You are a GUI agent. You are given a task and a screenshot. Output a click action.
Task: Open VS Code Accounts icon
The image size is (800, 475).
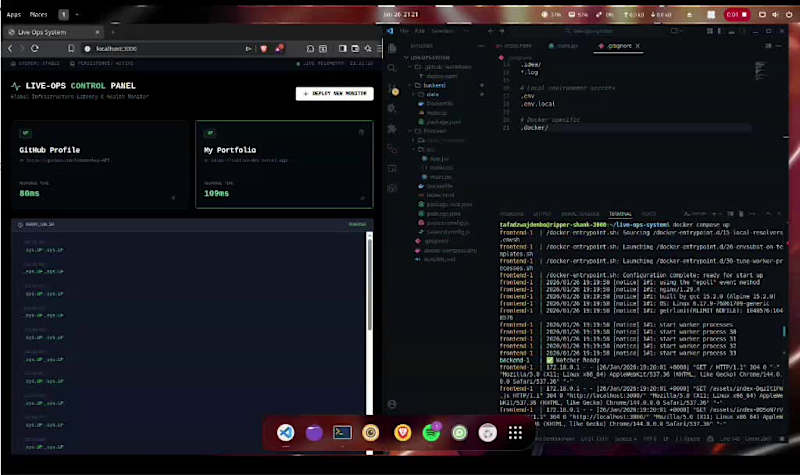point(392,405)
